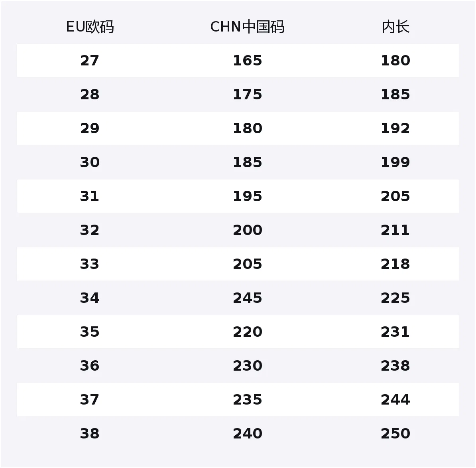476x468 pixels.
Task: Click CHN size 245 cell
Action: 248,298
